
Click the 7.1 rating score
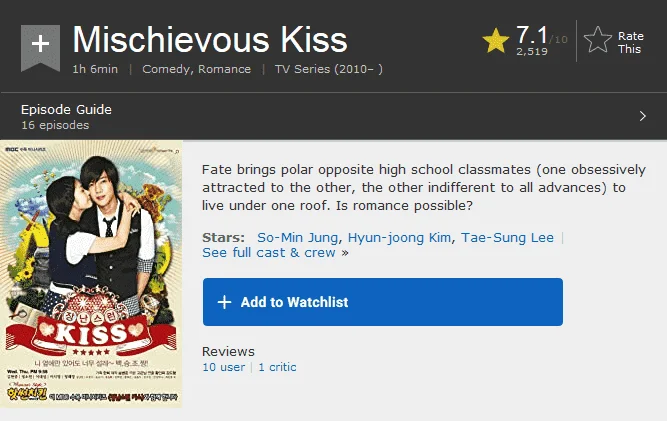(532, 35)
